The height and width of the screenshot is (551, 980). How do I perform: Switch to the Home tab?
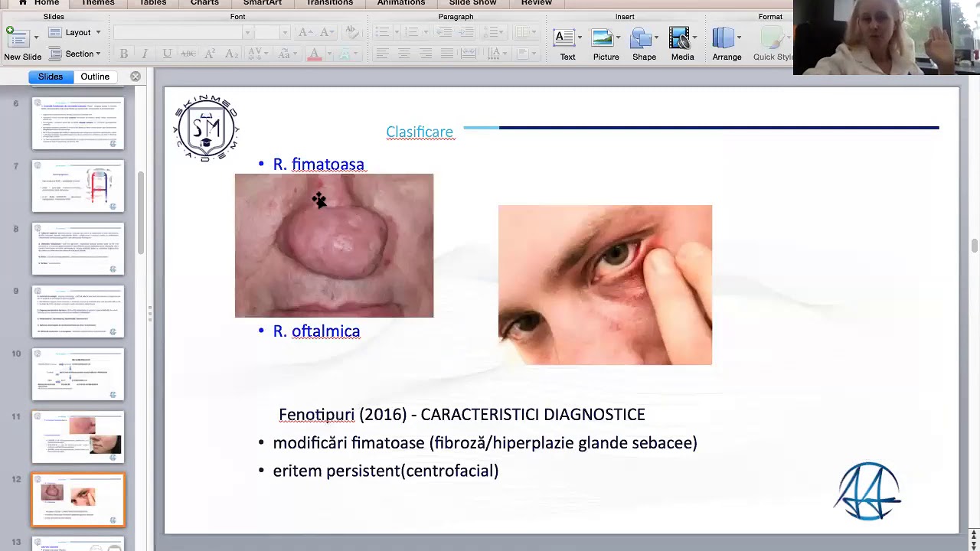(x=39, y=3)
